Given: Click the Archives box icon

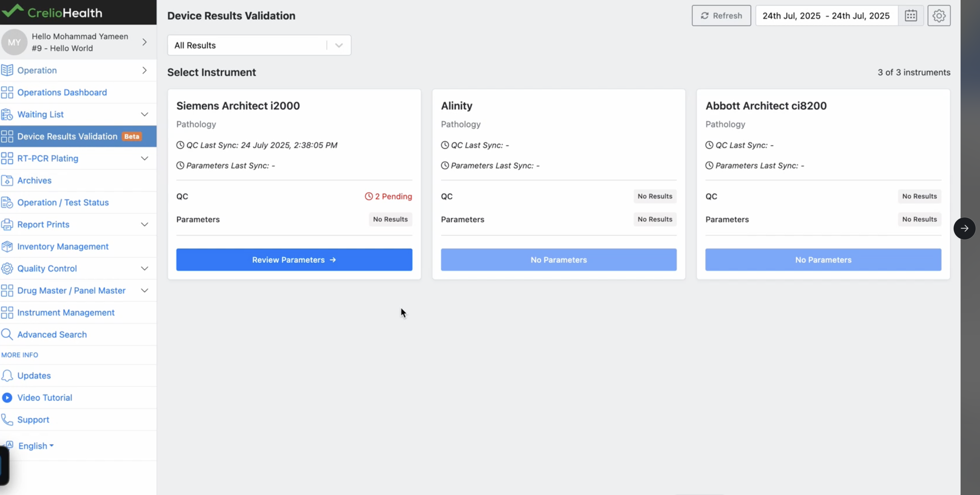Looking at the screenshot, I should point(7,180).
